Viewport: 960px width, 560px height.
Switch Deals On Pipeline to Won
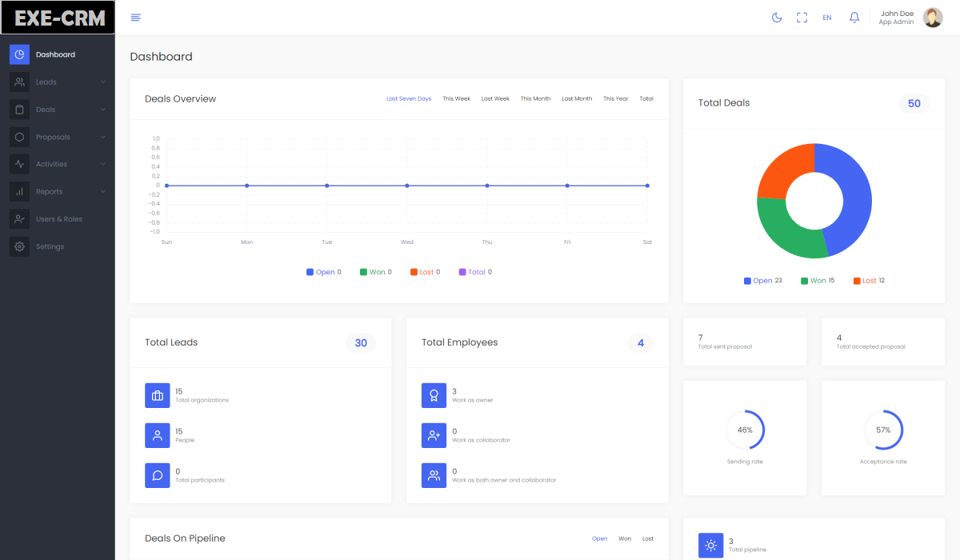pyautogui.click(x=625, y=539)
